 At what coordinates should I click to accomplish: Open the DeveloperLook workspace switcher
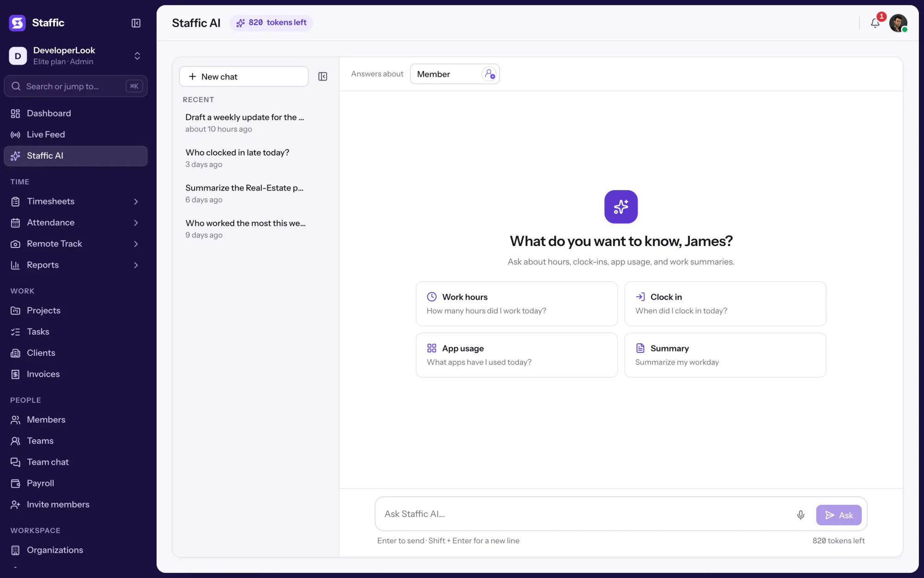(75, 56)
